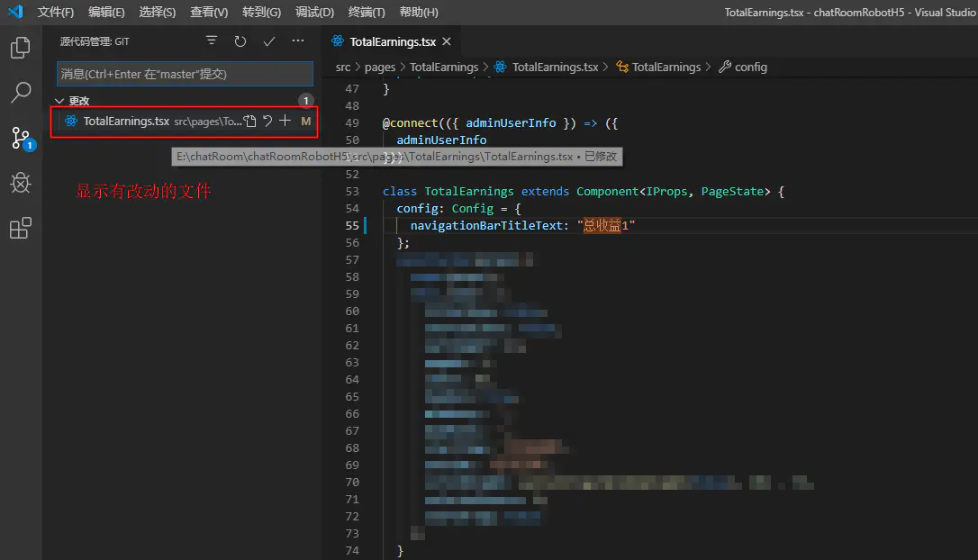Open the 查看(V) menu
The image size is (978, 560).
click(209, 12)
